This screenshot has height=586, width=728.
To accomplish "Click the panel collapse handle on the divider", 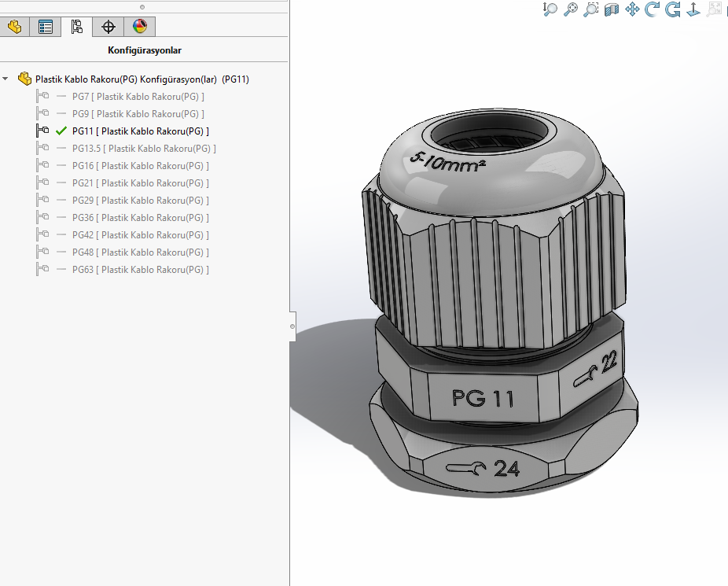I will (292, 326).
